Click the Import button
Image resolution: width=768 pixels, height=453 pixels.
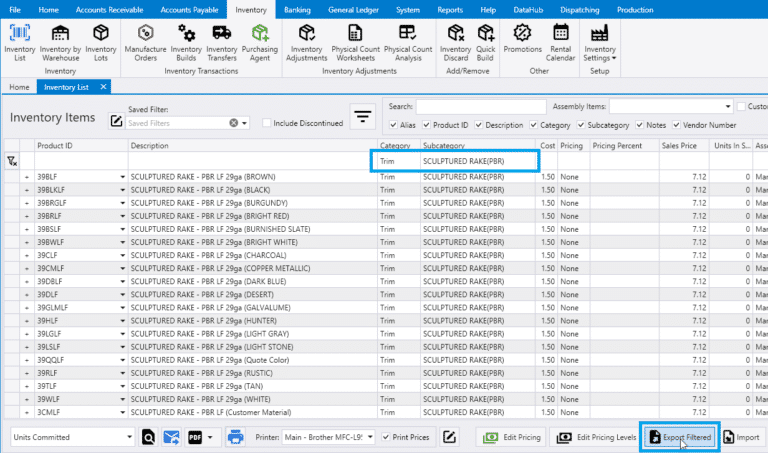click(x=742, y=437)
